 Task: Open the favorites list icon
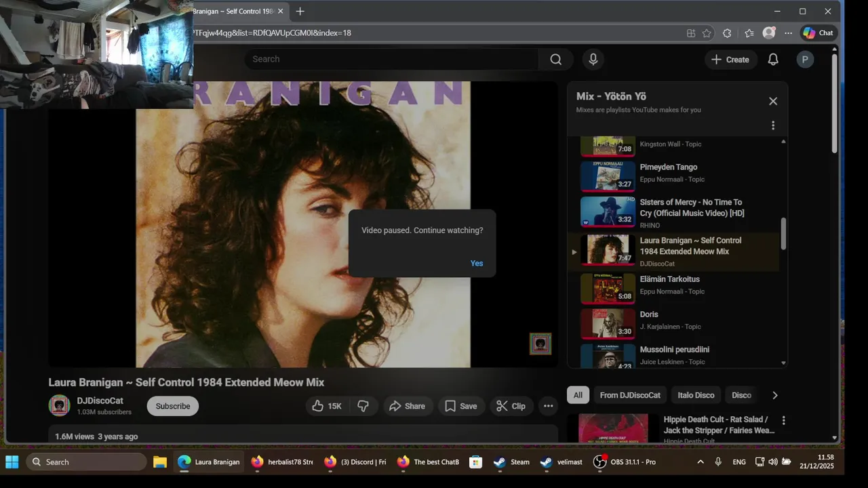point(749,33)
